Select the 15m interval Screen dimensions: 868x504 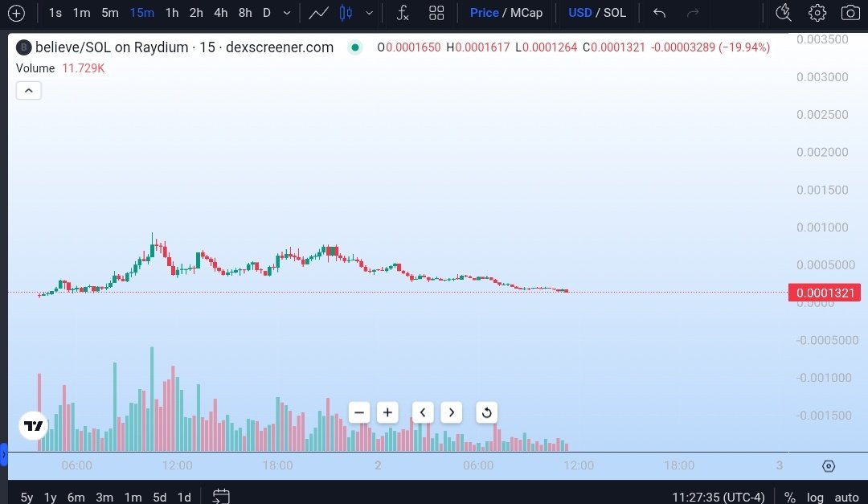pos(141,13)
